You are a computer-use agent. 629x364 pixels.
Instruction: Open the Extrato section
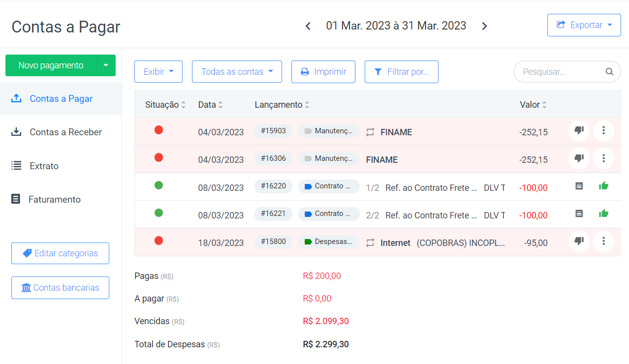coord(44,166)
